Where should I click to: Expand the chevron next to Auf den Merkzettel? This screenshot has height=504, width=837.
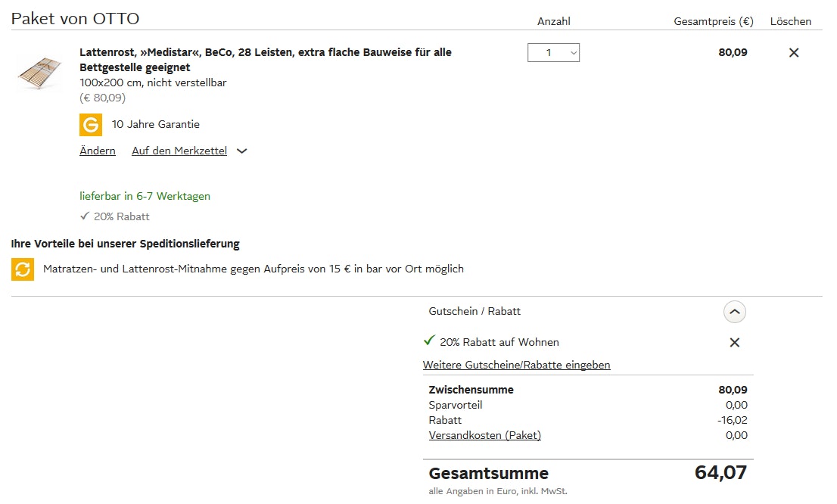242,151
